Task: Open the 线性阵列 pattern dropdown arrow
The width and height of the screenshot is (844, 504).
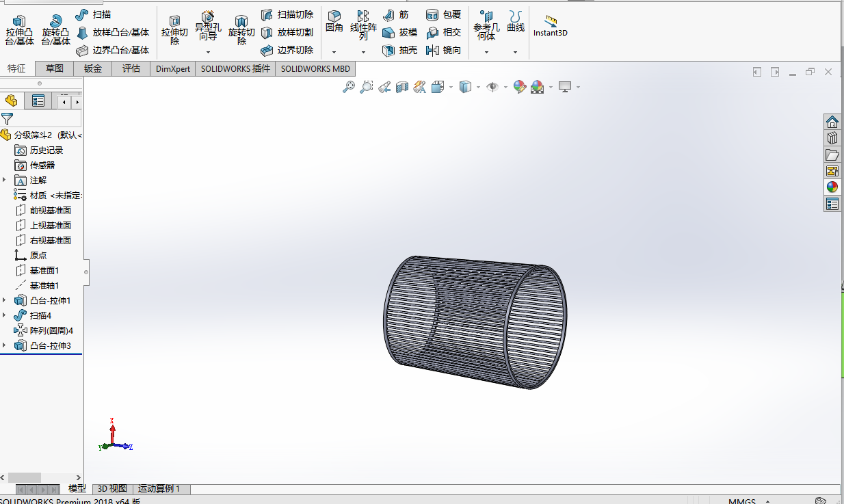Action: click(363, 52)
